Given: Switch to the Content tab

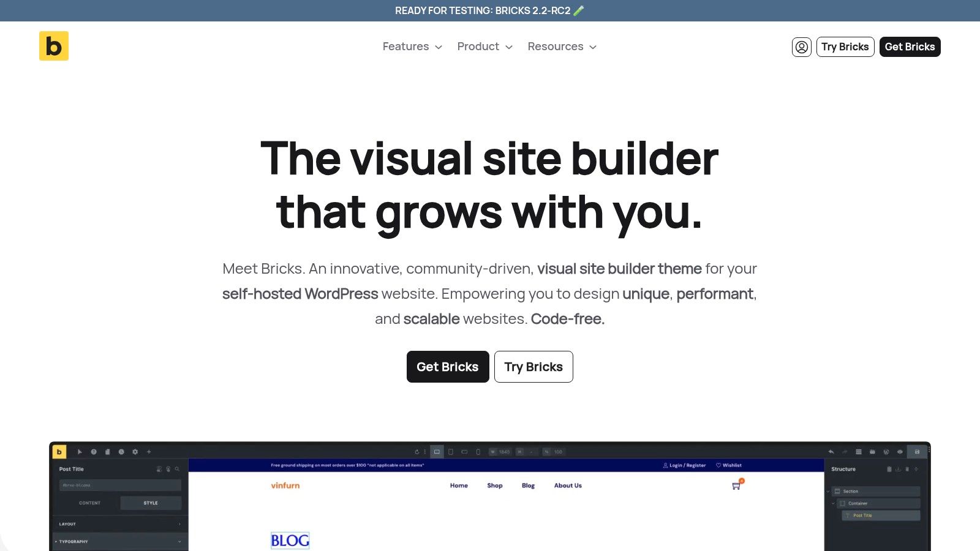Looking at the screenshot, I should point(89,503).
